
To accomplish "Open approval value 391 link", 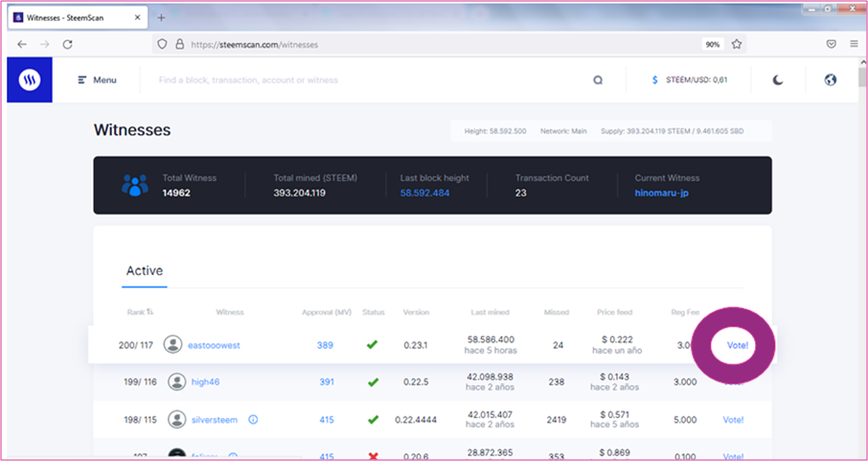I will (x=327, y=381).
